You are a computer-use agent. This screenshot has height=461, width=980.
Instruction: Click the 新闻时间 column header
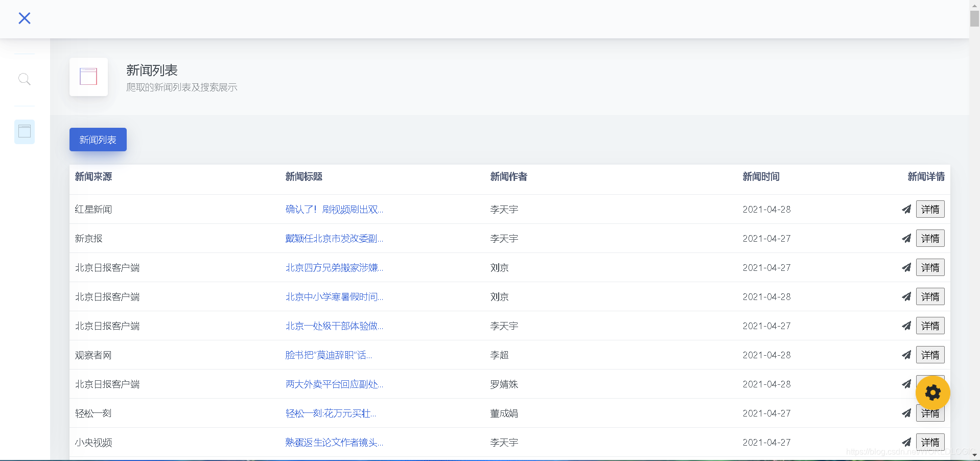click(761, 177)
